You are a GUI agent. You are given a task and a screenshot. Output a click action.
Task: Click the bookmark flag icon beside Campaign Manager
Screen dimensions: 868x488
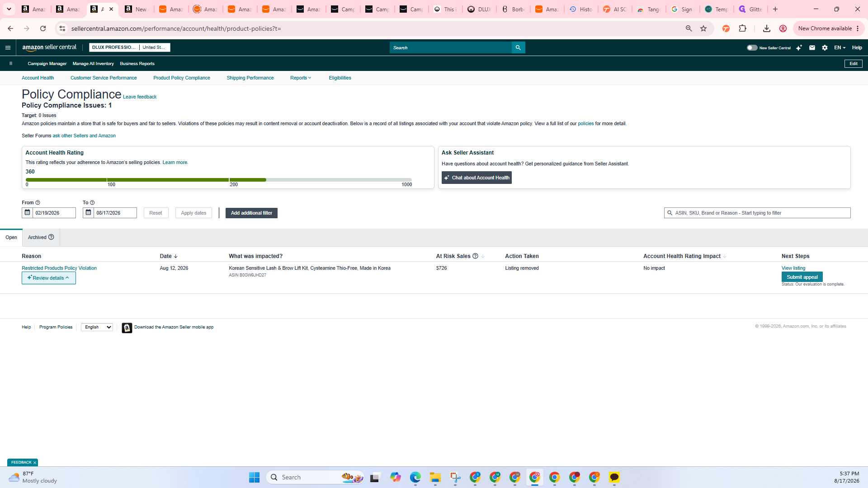tap(11, 64)
